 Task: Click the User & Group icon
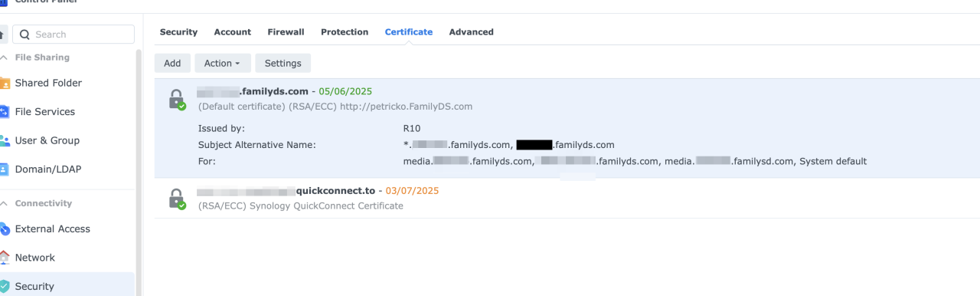click(x=4, y=141)
